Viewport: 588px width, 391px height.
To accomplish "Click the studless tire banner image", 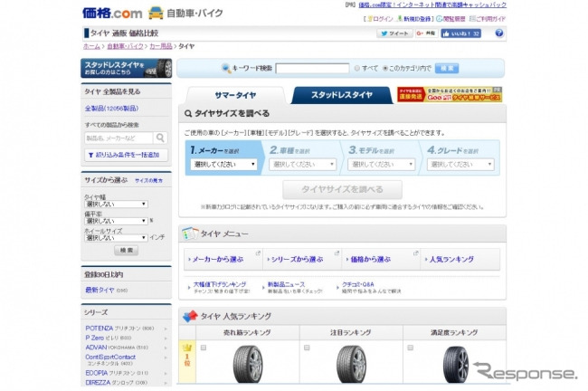I will (126, 68).
